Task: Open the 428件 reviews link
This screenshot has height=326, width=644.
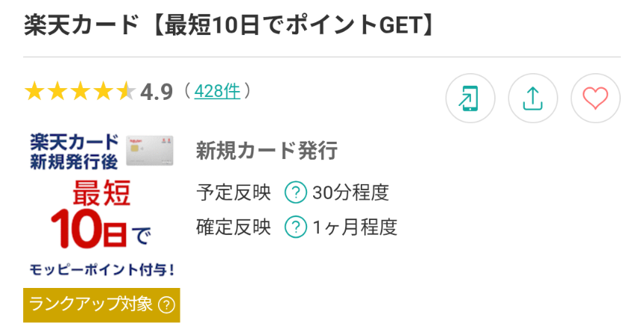Action: [x=217, y=91]
